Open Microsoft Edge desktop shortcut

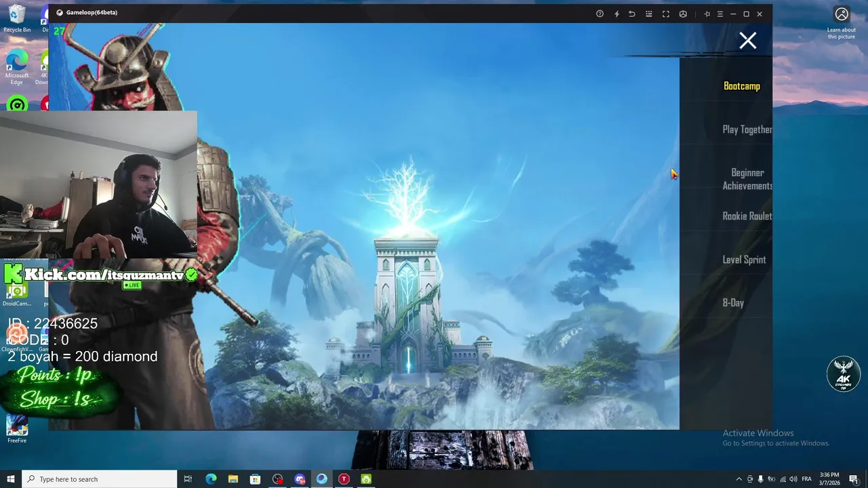(x=17, y=68)
